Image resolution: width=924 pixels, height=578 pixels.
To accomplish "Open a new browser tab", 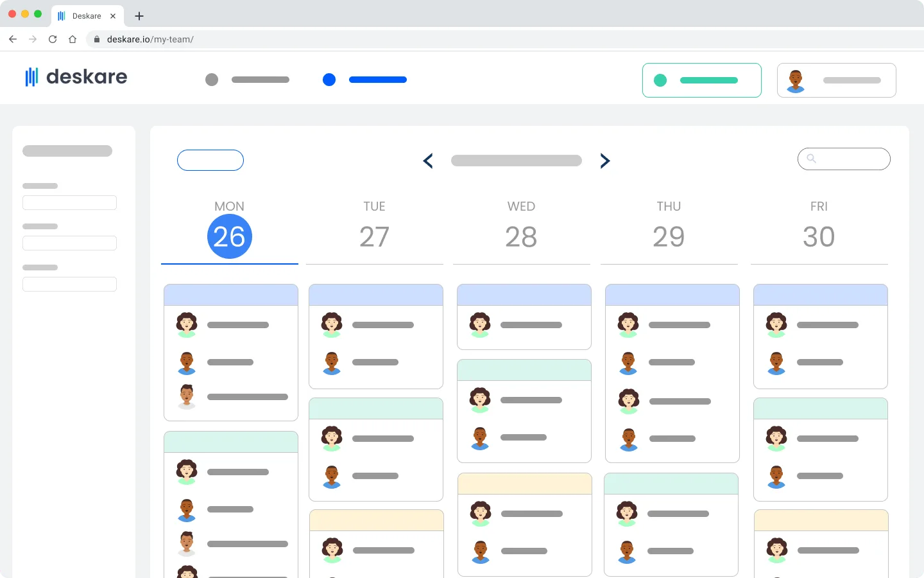I will 139,16.
